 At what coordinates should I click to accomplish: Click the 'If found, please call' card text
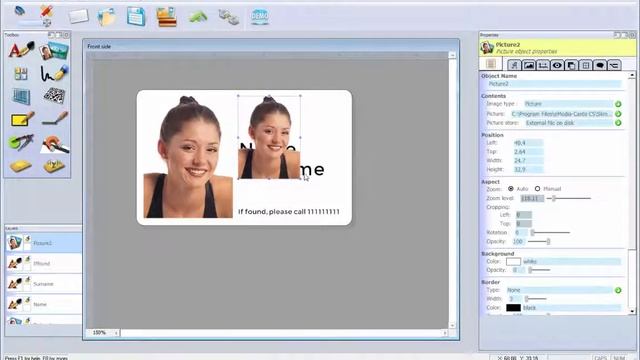289,212
